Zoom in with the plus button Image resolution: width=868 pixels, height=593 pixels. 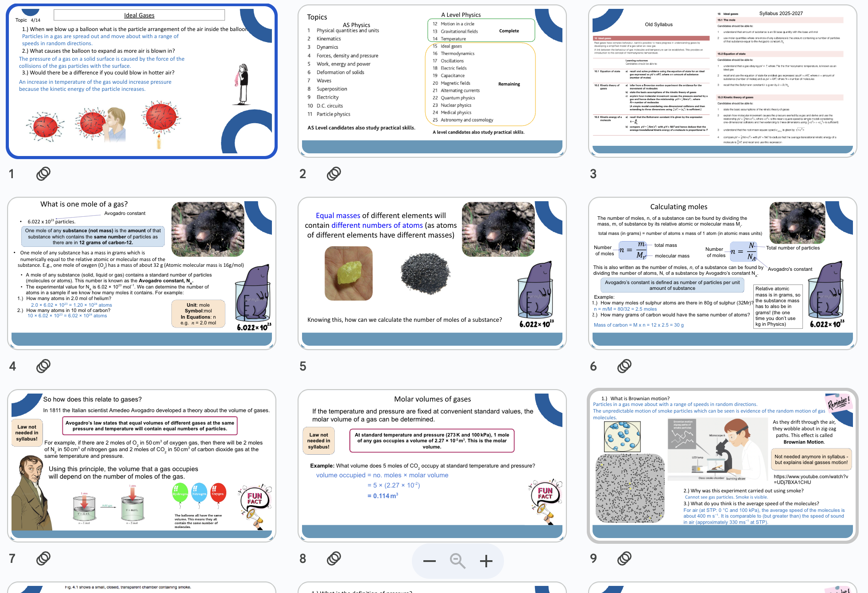click(486, 561)
